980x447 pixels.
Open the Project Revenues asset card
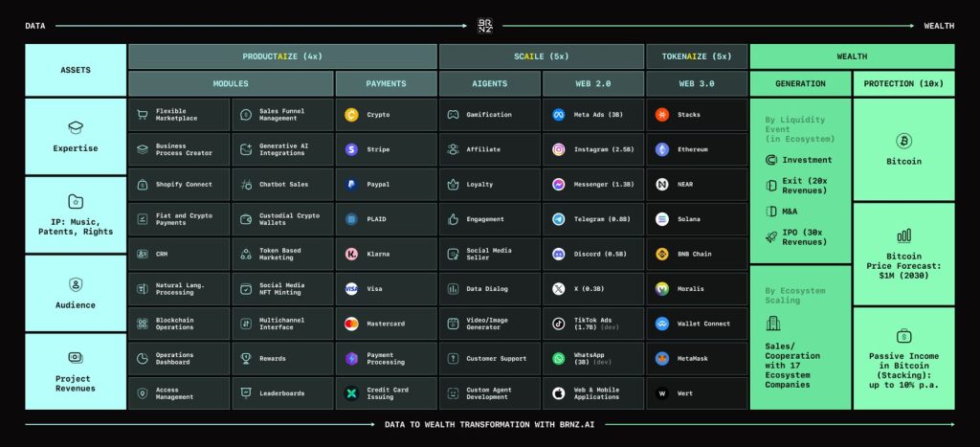[x=76, y=371]
